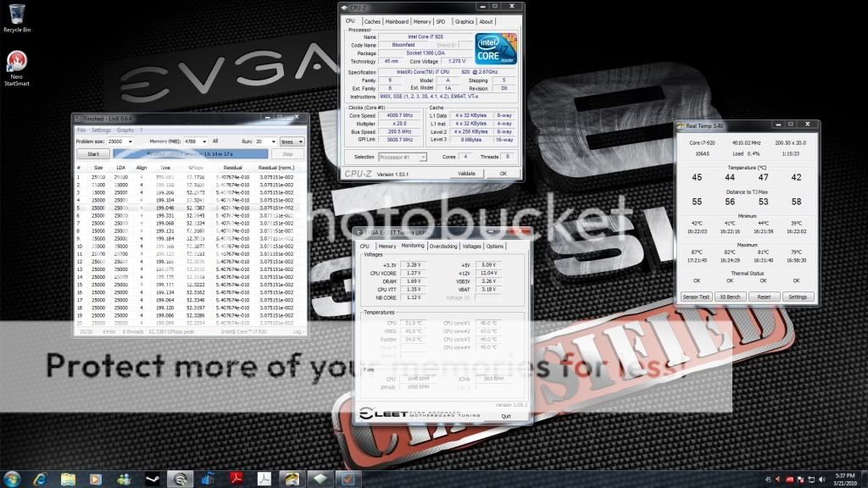
Task: Open the red Adobe Reader taskbar icon
Action: tap(235, 479)
